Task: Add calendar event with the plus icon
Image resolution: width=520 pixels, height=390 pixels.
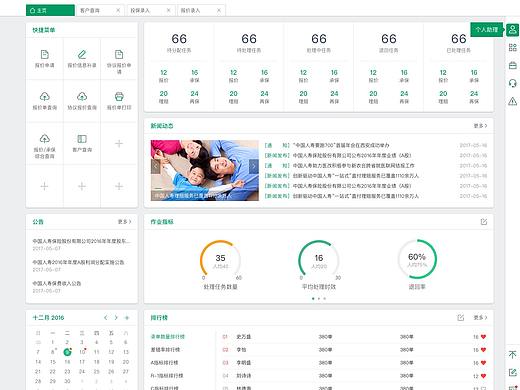Action: 127,318
